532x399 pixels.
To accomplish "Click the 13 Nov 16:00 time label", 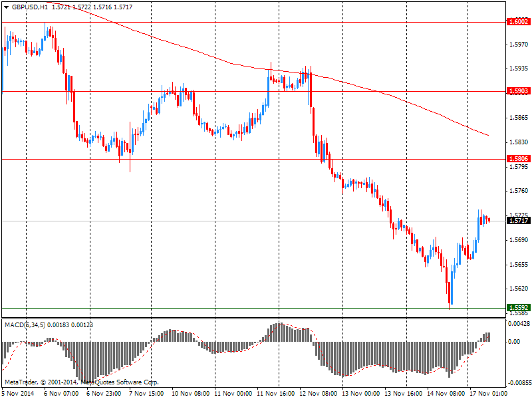I will click(x=404, y=394).
